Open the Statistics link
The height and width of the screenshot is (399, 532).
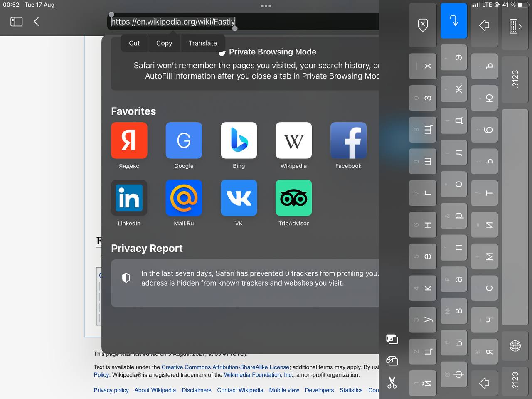351,390
